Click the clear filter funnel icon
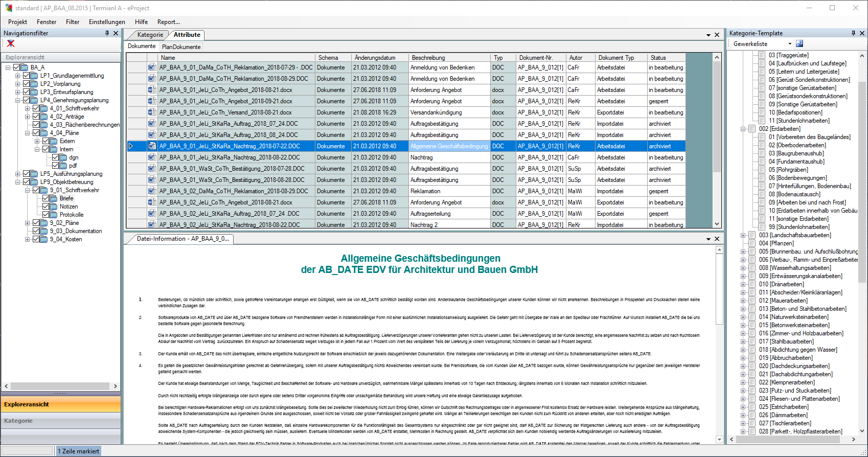 (x=11, y=43)
